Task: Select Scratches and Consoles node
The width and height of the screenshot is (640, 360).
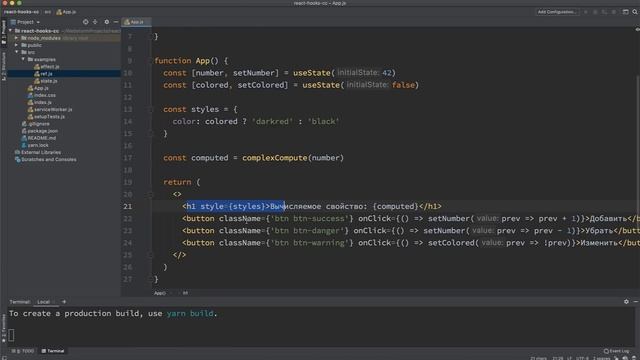Action: click(x=46, y=160)
